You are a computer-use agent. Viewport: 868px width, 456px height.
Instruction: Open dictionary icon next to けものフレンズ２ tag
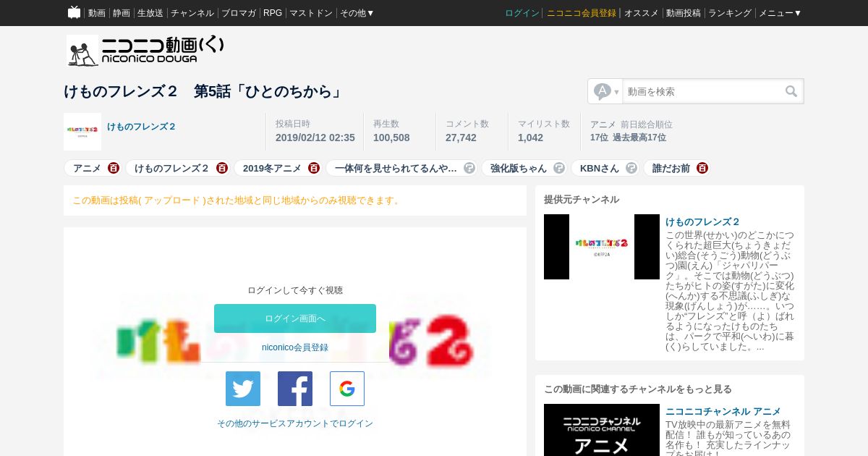[222, 168]
